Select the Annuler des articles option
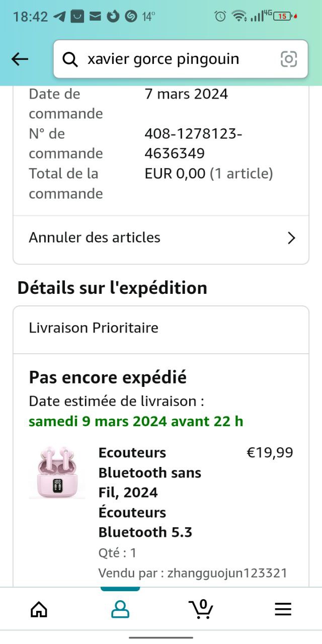Image resolution: width=322 pixels, height=644 pixels. 95,237
